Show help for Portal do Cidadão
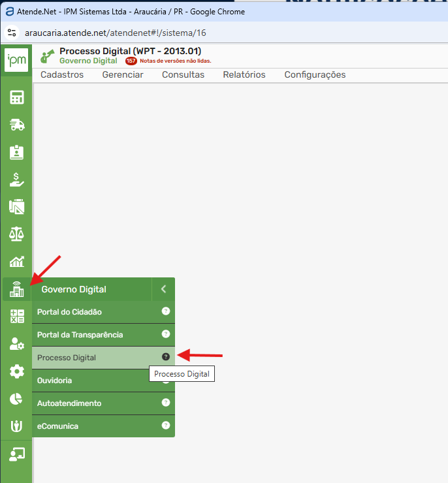 [x=166, y=311]
